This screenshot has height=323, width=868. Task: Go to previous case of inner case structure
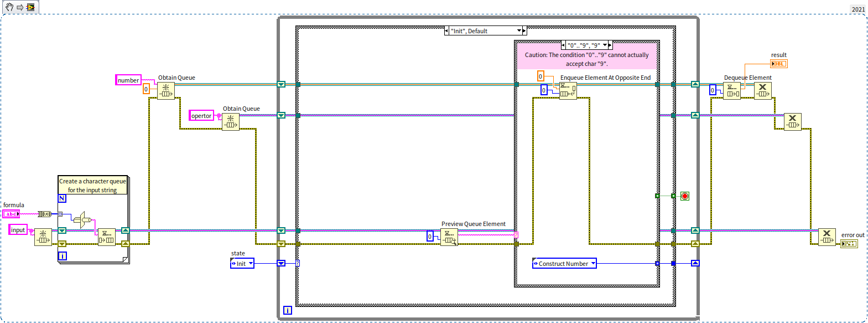tap(563, 45)
